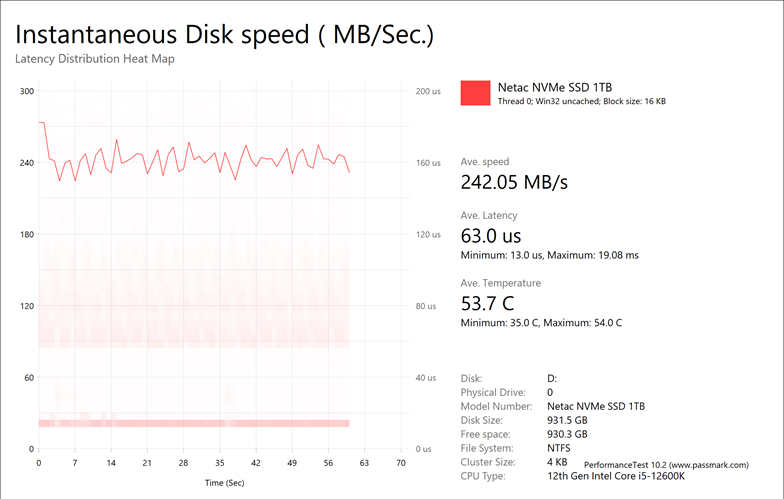Click the 63.0 us average latency value

tap(491, 236)
